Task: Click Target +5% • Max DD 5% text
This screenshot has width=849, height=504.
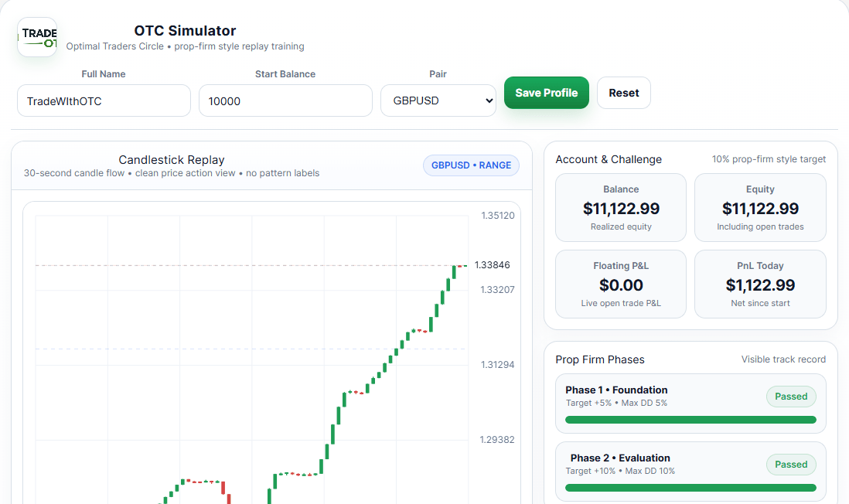Action: [616, 403]
